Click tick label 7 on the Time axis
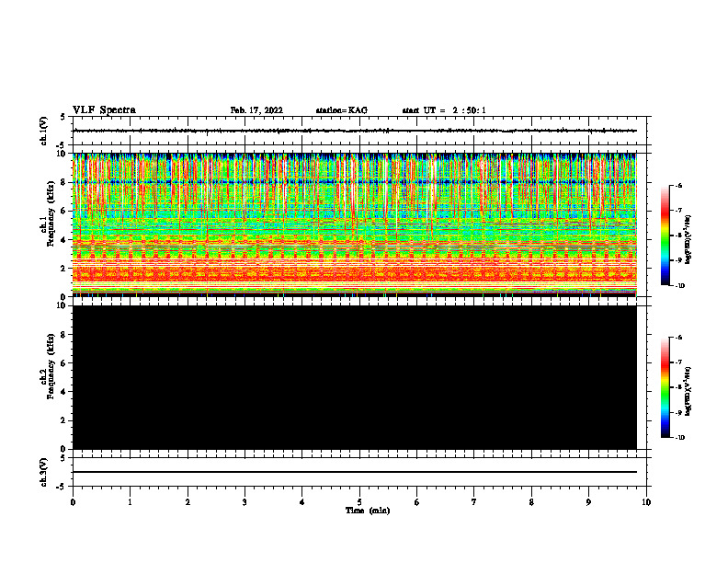Screen dimensions: 728x563 click(x=474, y=502)
